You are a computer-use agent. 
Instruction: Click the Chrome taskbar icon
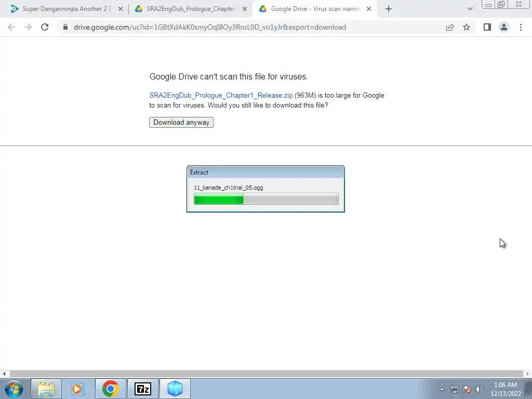[x=110, y=389]
